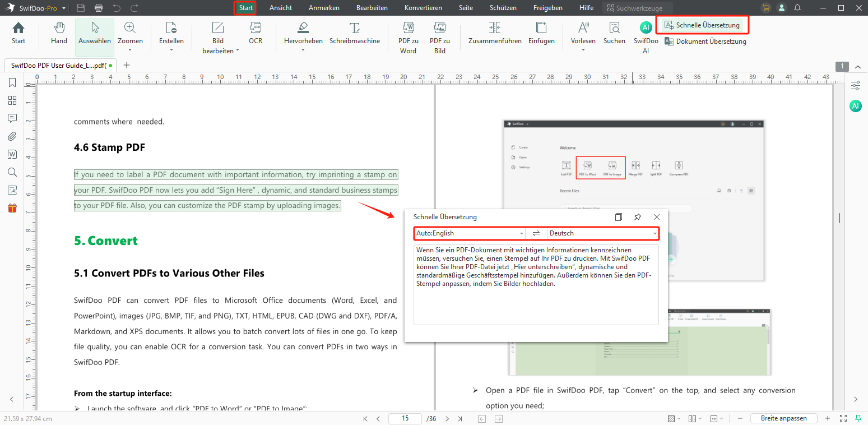Open Zusammenführen merge tool

point(495,33)
